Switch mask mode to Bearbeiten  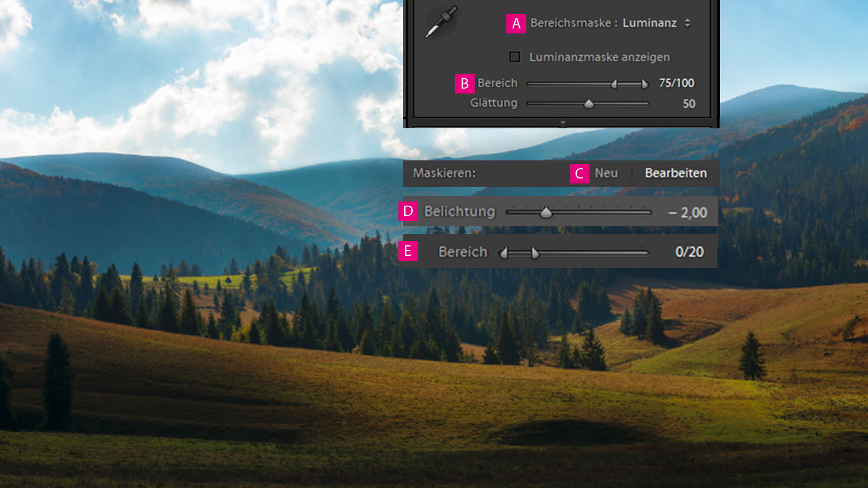(x=675, y=173)
